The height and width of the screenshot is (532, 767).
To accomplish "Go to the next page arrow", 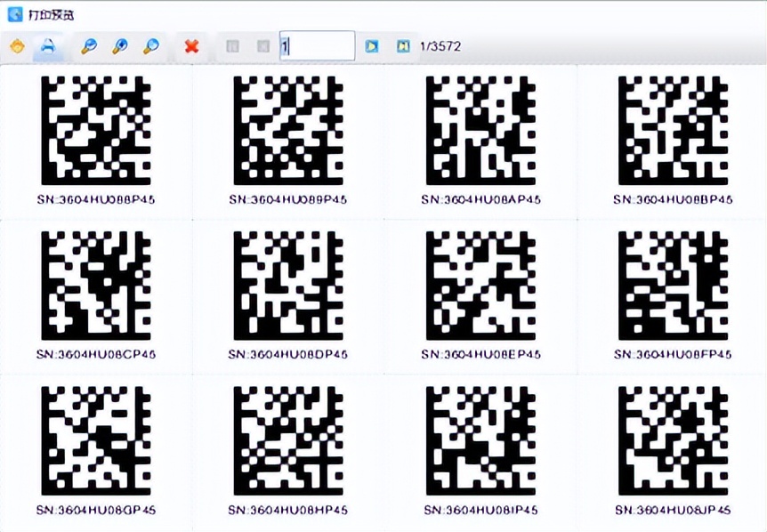I will pyautogui.click(x=372, y=46).
